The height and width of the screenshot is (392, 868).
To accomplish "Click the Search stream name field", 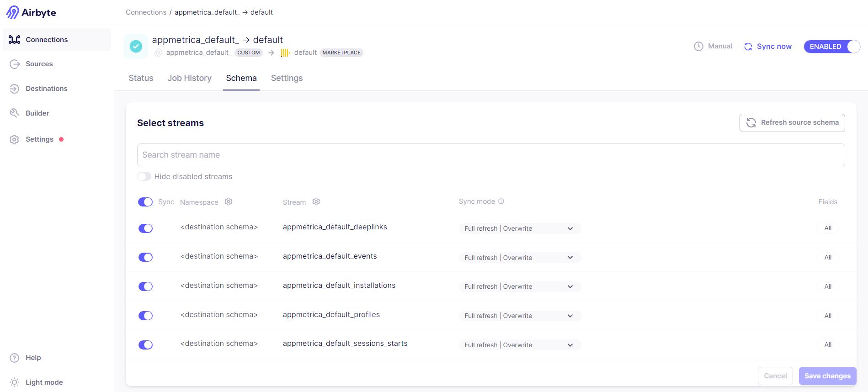I will click(491, 155).
